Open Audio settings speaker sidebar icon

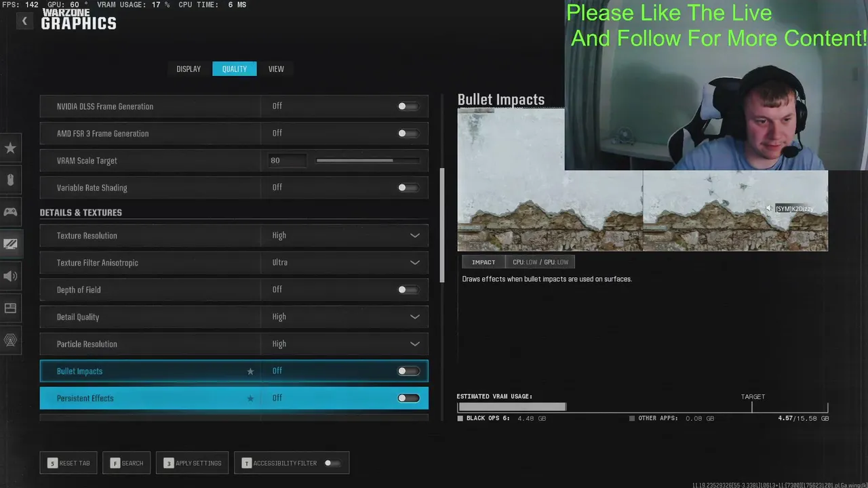click(10, 276)
